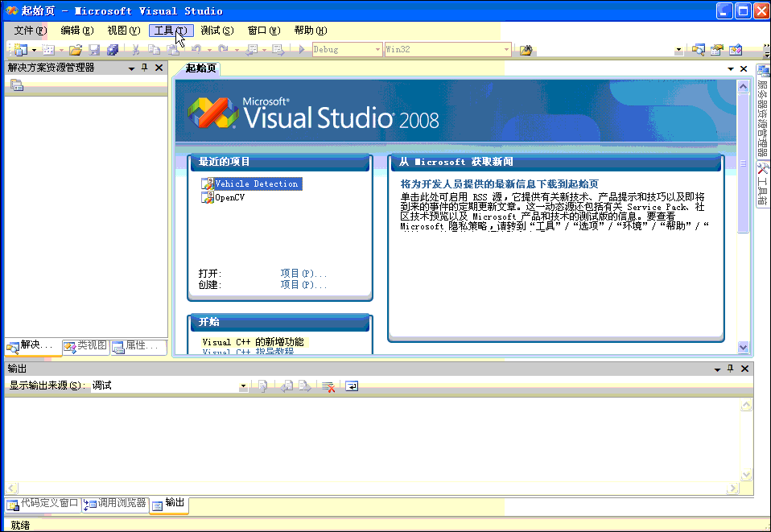The width and height of the screenshot is (771, 532).
Task: Open the toolbar options dropdown beside Find combo
Action: pos(679,50)
